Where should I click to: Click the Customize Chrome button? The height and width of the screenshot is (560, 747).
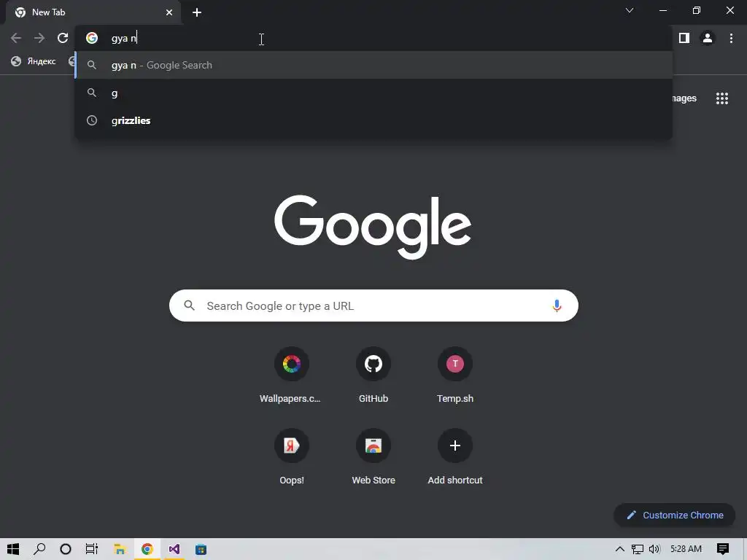tap(675, 516)
